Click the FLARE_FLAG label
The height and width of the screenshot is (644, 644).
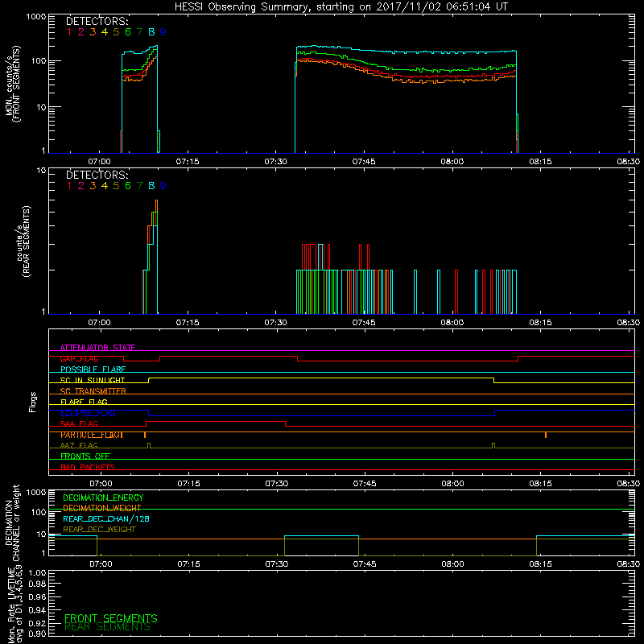84,402
